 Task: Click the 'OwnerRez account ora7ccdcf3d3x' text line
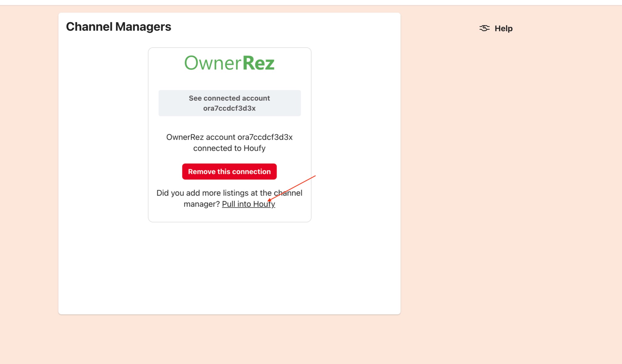point(229,137)
